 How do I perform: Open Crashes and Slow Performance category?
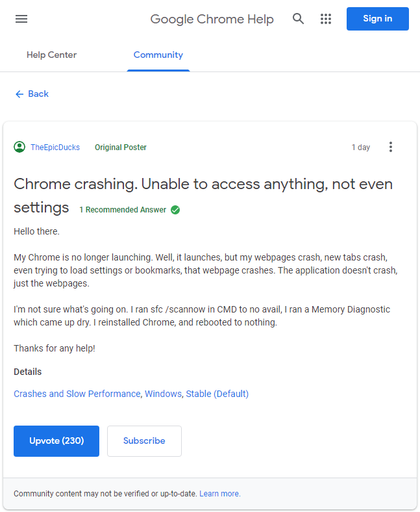77,394
